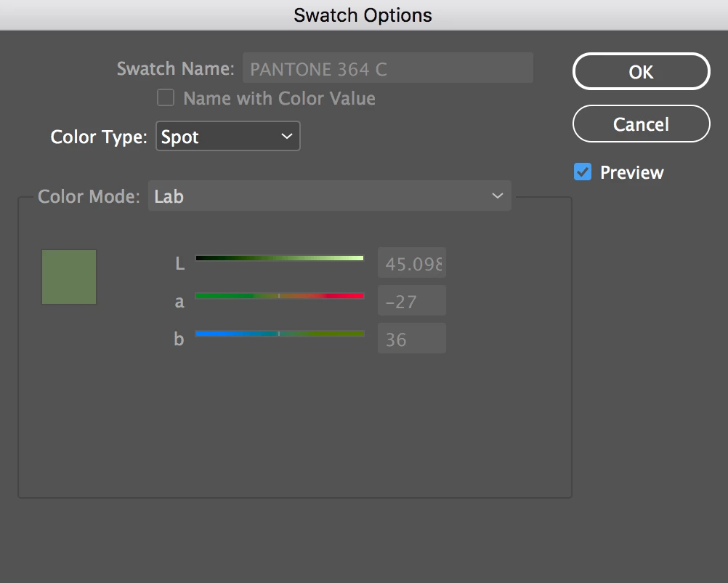728x583 pixels.
Task: Open the Color Mode Lab dropdown
Action: pos(329,196)
